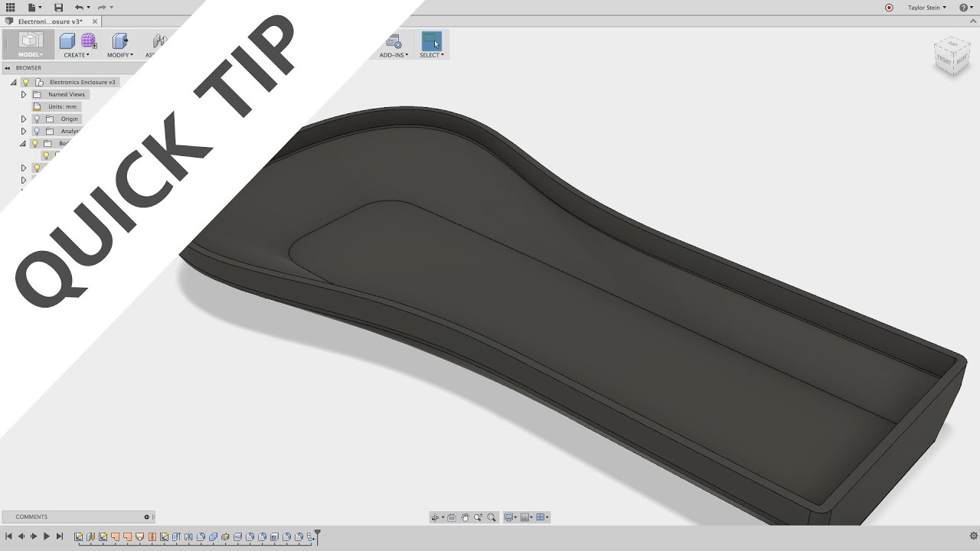Image resolution: width=980 pixels, height=551 pixels.
Task: Select the Create Box tool icon
Action: [67, 41]
